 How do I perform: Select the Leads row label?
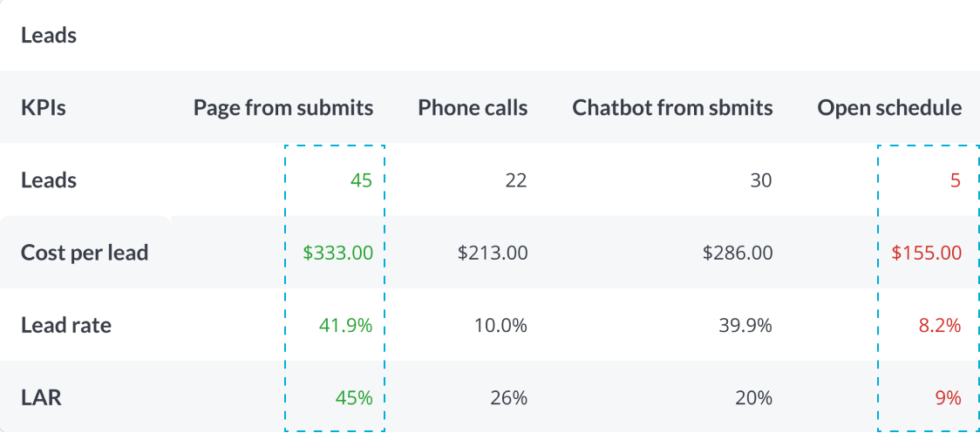pos(49,180)
